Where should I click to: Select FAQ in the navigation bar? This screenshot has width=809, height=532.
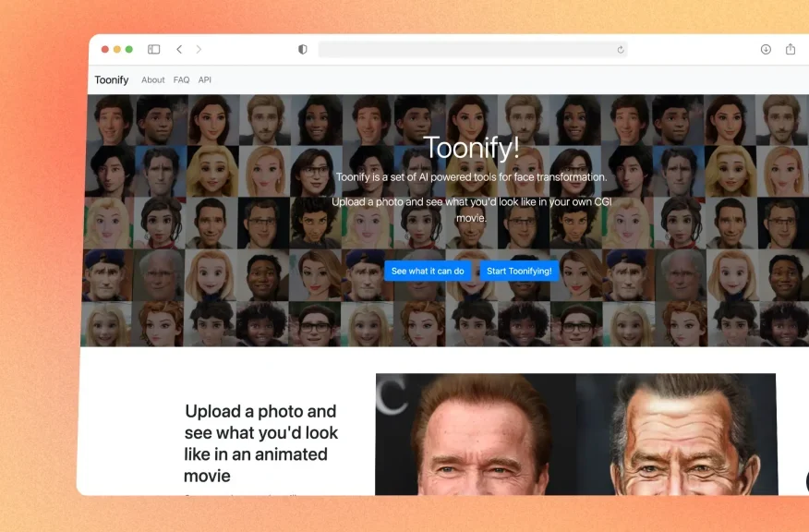pos(181,80)
